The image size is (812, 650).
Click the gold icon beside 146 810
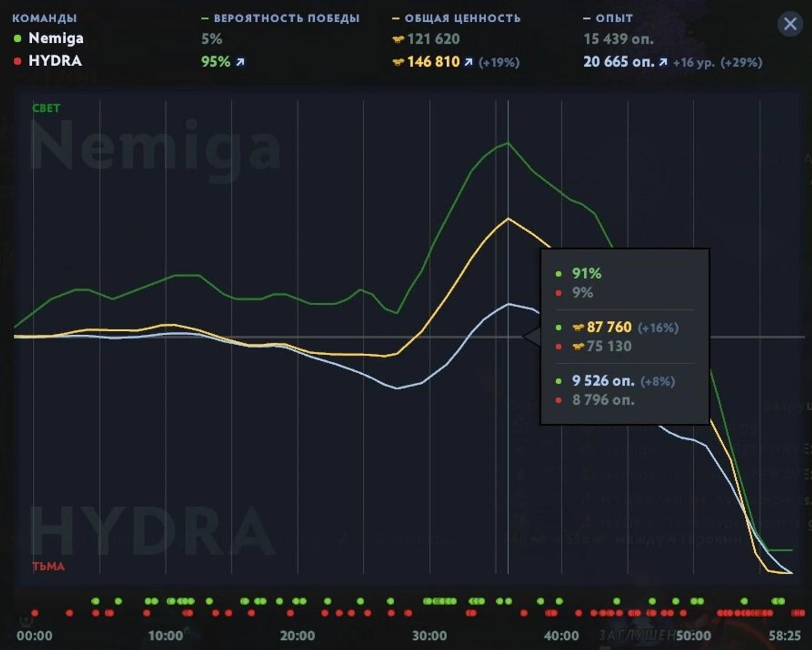pyautogui.click(x=398, y=62)
